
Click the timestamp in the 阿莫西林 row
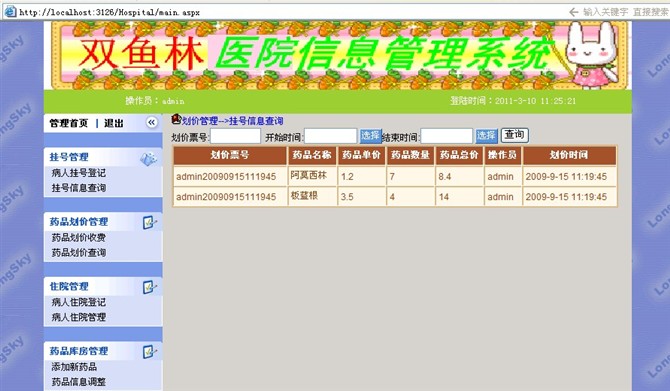coord(566,176)
